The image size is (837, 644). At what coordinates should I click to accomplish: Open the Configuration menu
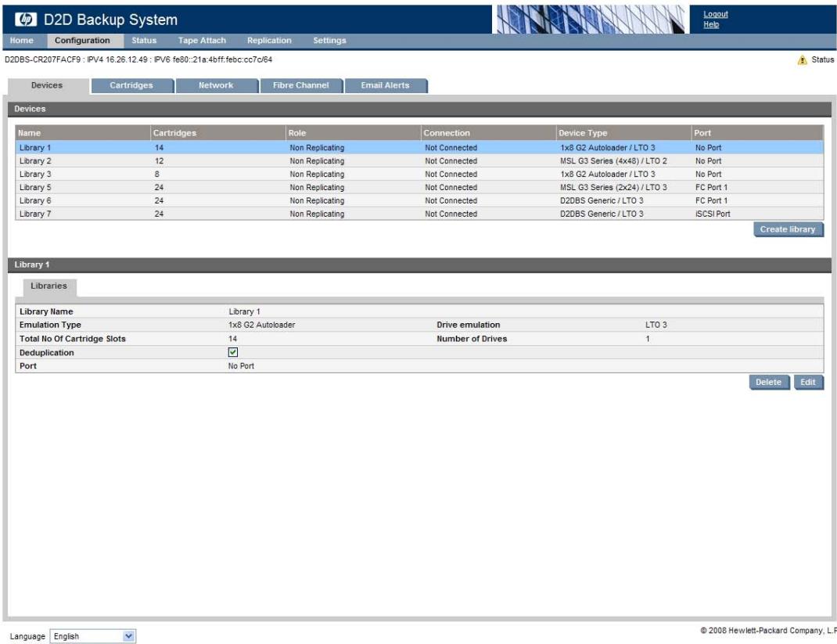point(82,41)
